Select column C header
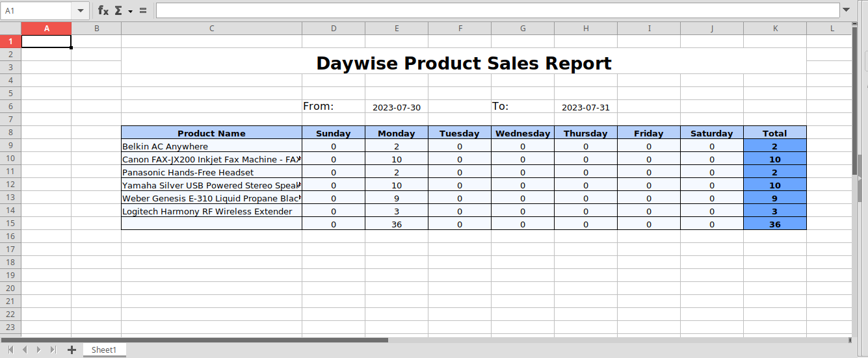 pos(211,28)
